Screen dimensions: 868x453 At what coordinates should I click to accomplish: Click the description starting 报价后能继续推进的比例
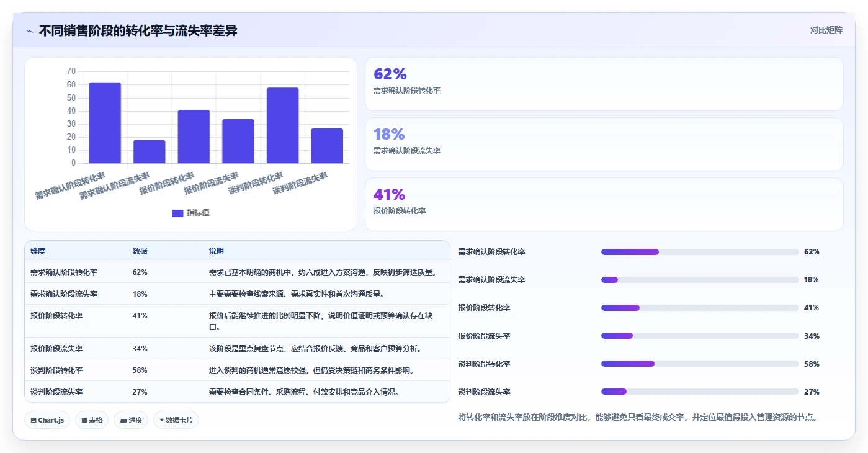point(321,321)
